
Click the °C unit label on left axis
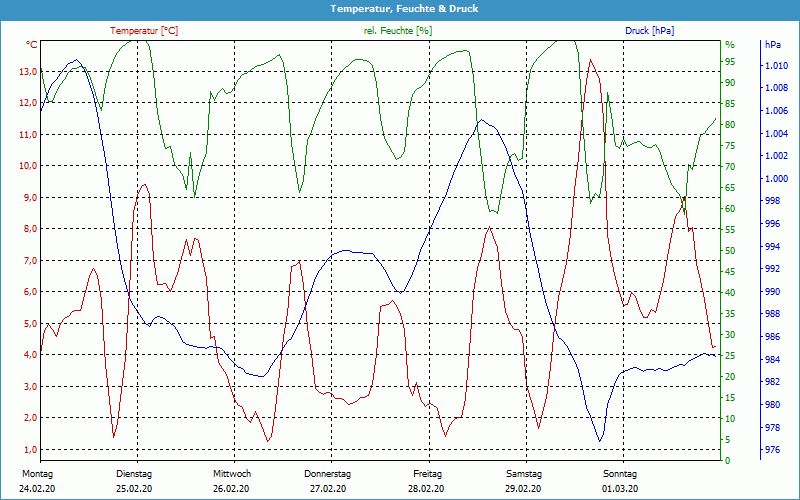click(x=32, y=45)
